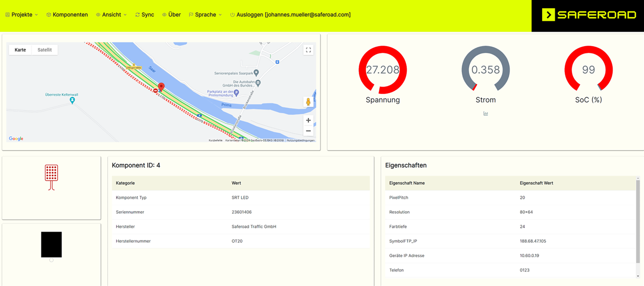Zoom in on the map
The image size is (644, 286).
(x=308, y=121)
